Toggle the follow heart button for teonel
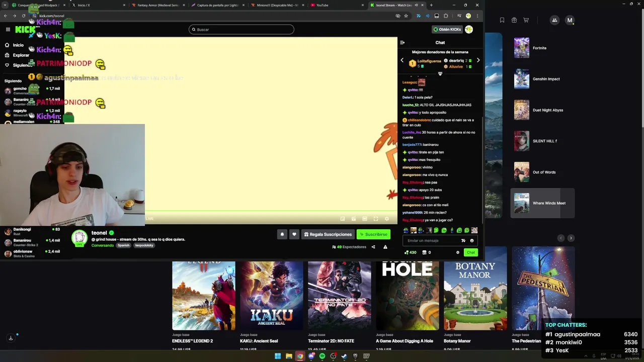The height and width of the screenshot is (362, 644). (x=294, y=234)
